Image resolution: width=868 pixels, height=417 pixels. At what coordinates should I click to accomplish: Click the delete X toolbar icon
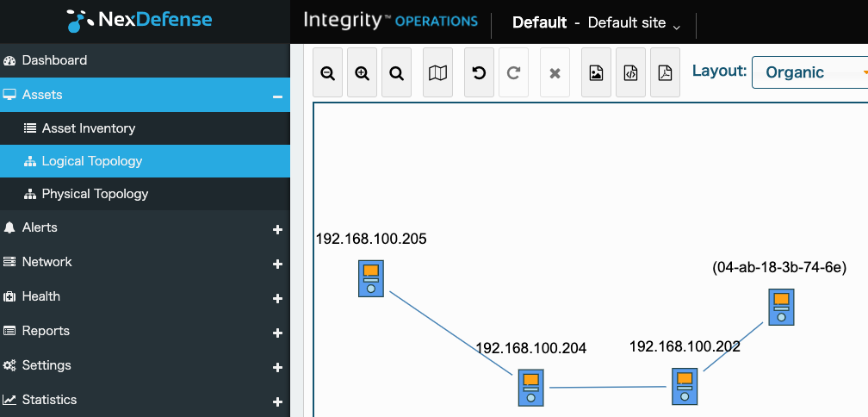click(x=555, y=73)
